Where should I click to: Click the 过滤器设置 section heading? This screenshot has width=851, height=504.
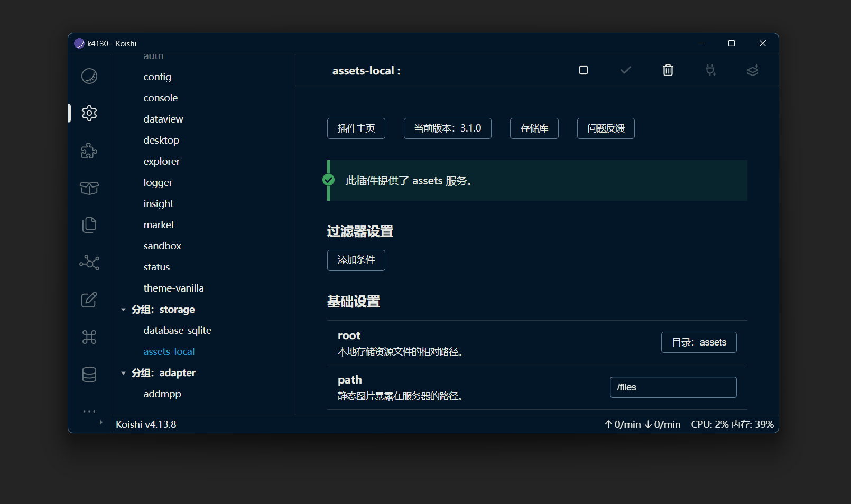coord(360,231)
